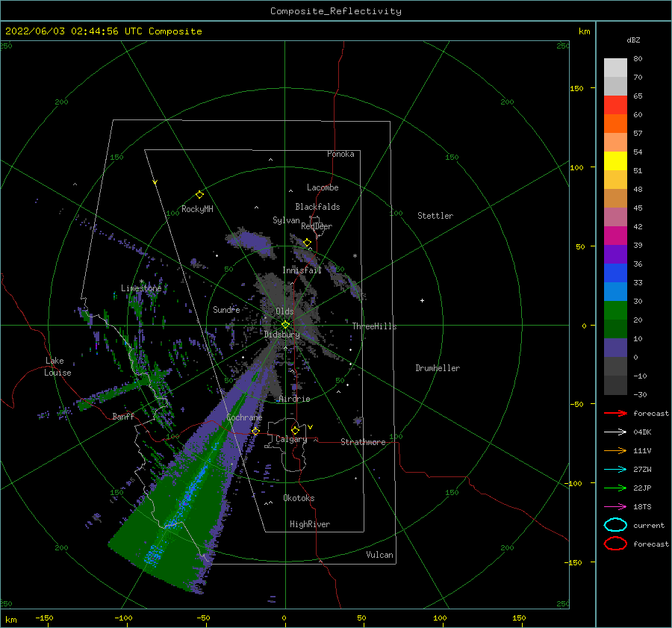Click the white plus marker north of Drumheller

[422, 300]
